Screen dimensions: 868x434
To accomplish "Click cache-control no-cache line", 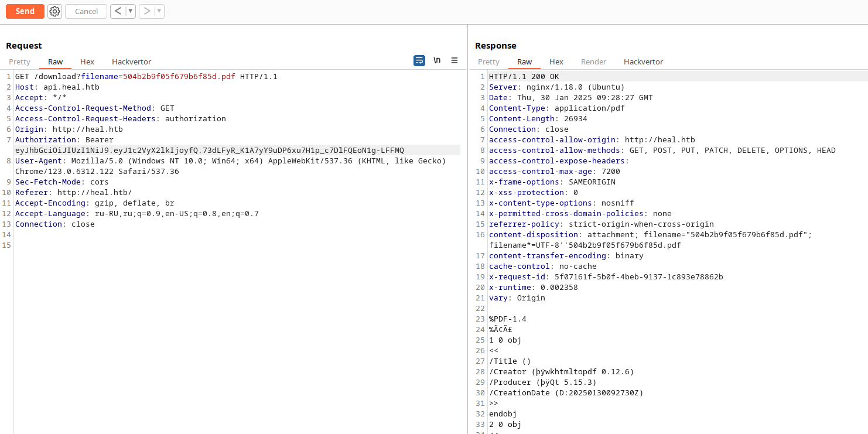I will pyautogui.click(x=543, y=266).
